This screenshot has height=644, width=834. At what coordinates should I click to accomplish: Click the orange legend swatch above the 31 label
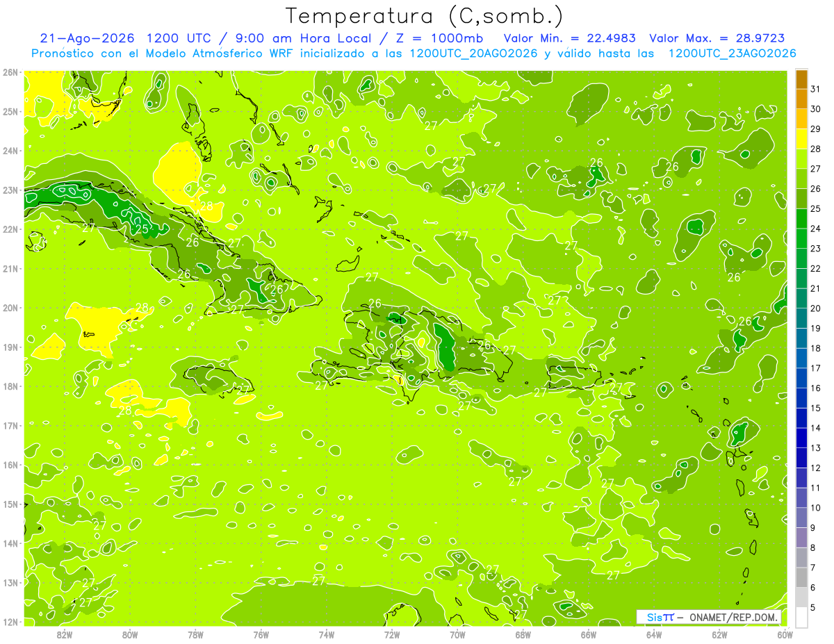(x=801, y=79)
